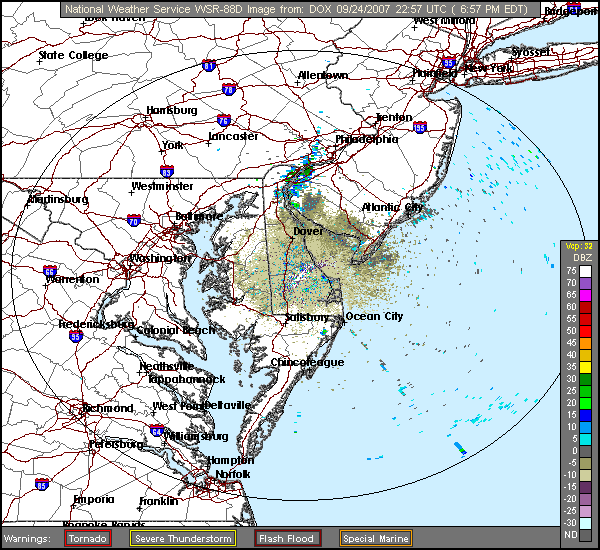
Task: Click the 70 DBZ purple swatch
Action: point(585,283)
